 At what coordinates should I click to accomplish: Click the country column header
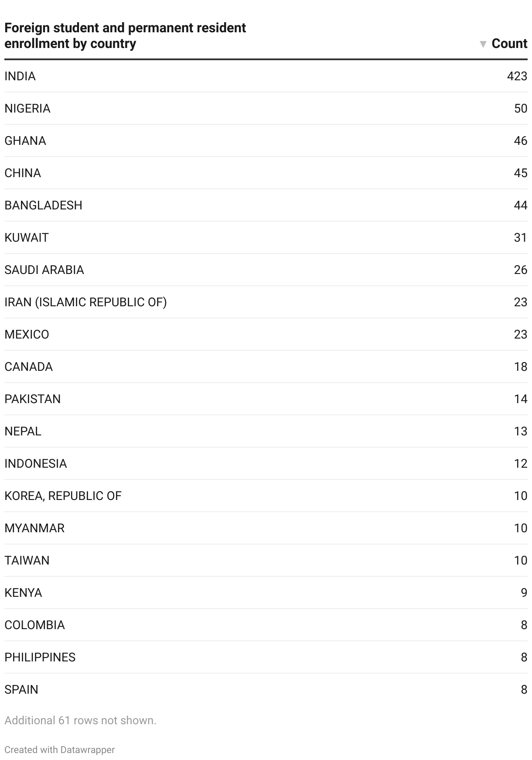[x=125, y=36]
